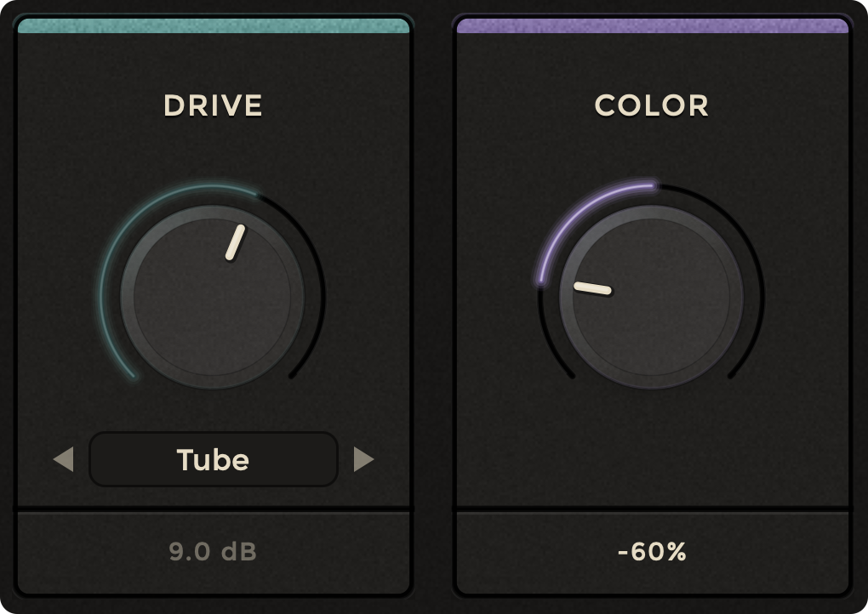This screenshot has width=868, height=614.
Task: Click the 9.0 dB value readout
Action: (x=214, y=552)
